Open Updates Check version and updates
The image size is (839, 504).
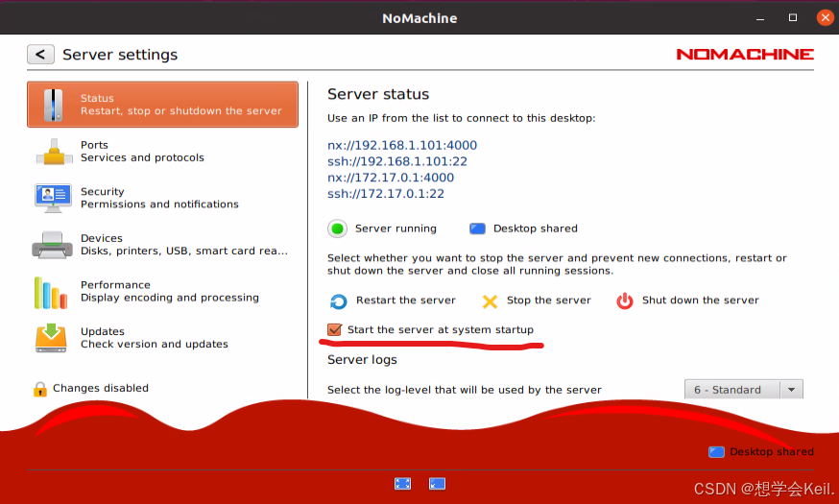coord(162,338)
